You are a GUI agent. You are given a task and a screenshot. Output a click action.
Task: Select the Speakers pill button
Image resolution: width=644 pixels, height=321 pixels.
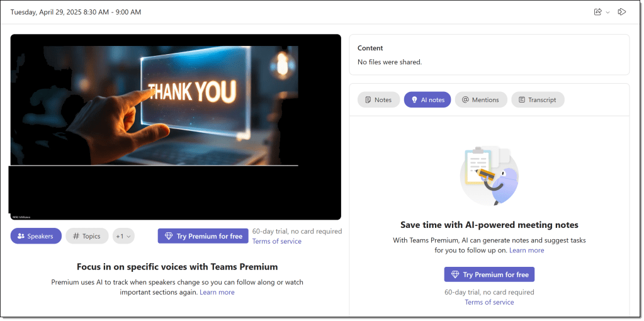(36, 236)
